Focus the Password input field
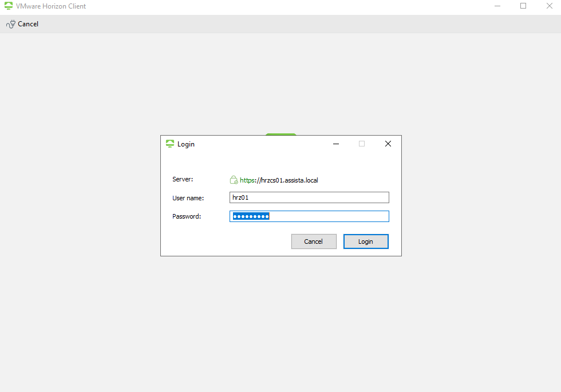Screen dimensions: 561x392 309,216
